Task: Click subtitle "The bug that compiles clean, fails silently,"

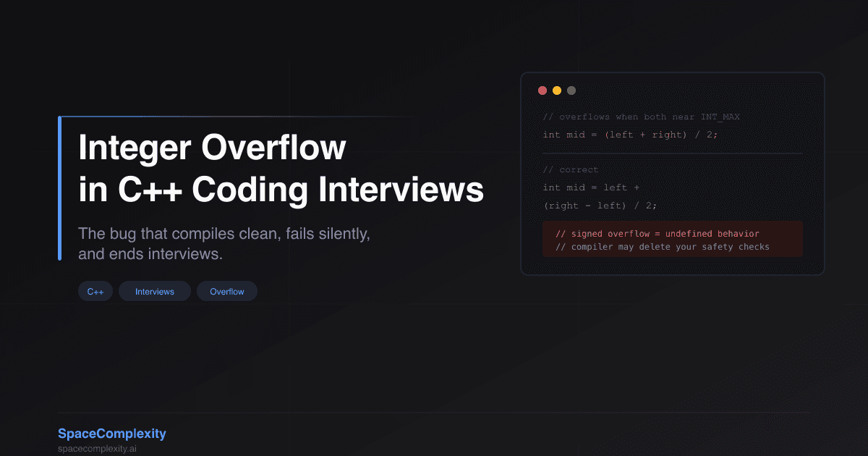Action: pos(224,234)
